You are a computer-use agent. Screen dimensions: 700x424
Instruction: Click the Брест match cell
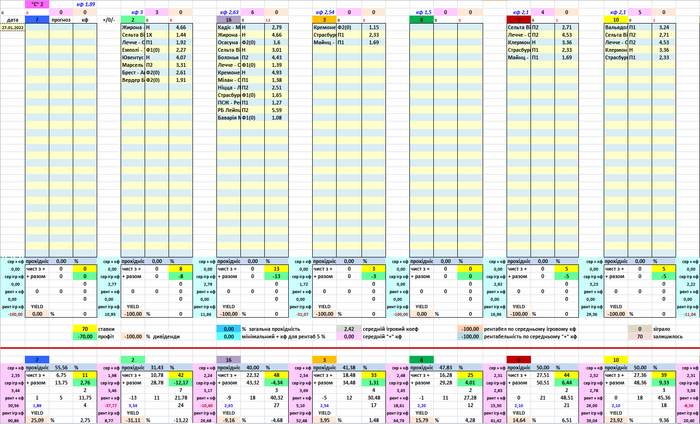pyautogui.click(x=133, y=73)
